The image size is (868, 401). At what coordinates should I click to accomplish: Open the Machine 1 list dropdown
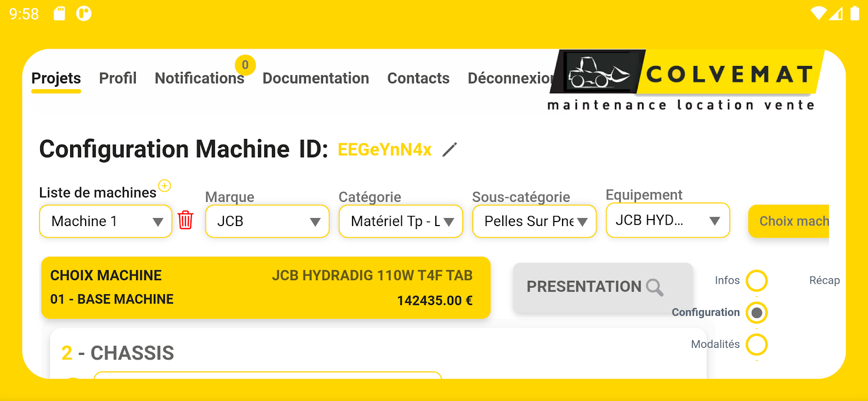(x=106, y=221)
